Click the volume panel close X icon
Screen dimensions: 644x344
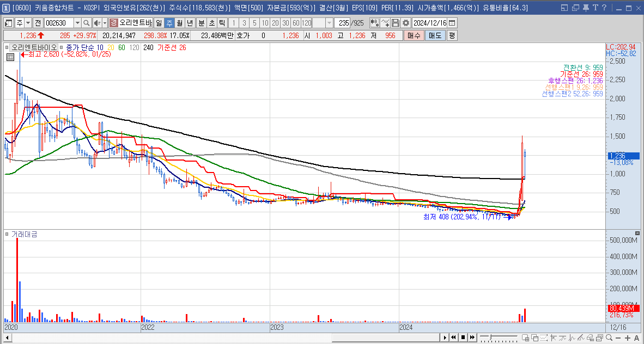pos(637,233)
